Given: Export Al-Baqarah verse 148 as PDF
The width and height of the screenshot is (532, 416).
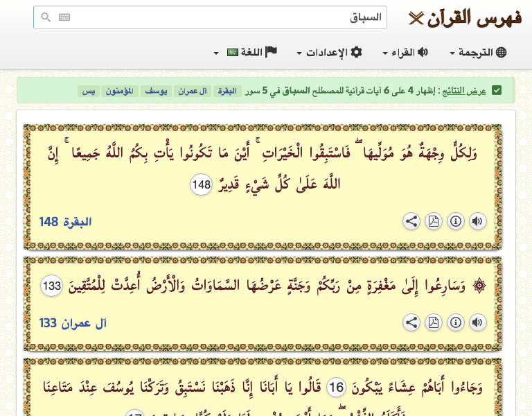Looking at the screenshot, I should pyautogui.click(x=433, y=221).
